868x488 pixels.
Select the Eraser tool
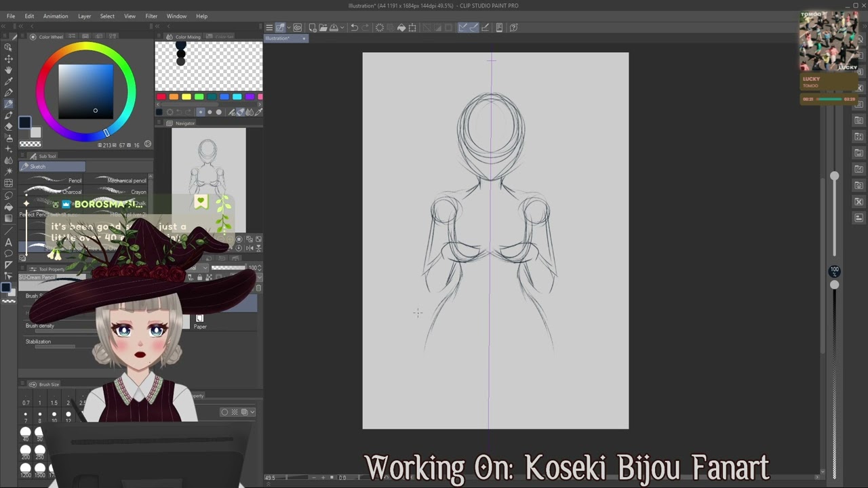point(8,126)
